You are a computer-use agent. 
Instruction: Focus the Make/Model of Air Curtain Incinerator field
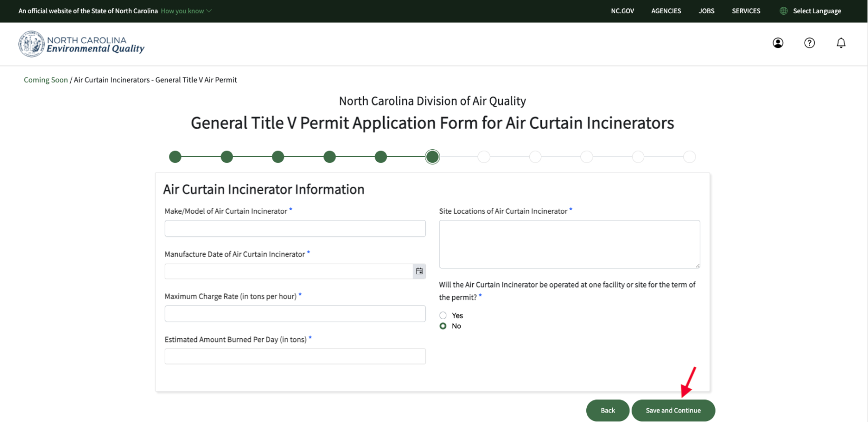coord(295,228)
